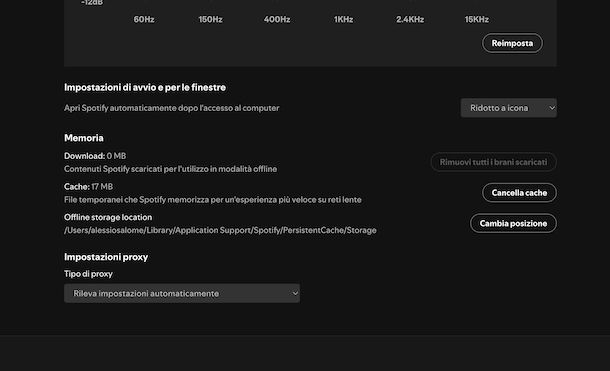The height and width of the screenshot is (371, 610).
Task: Select the 1KHz equalizer band label
Action: tap(344, 19)
